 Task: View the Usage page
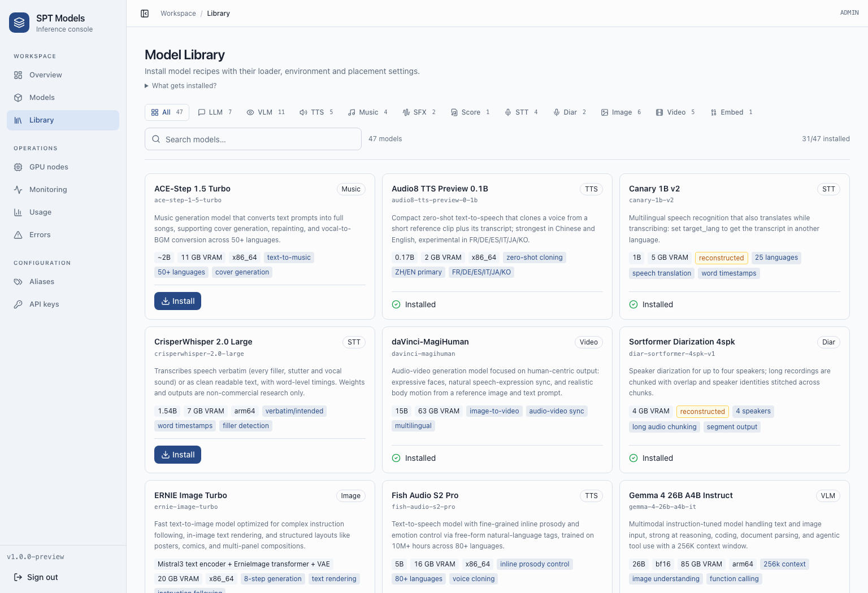click(x=63, y=212)
